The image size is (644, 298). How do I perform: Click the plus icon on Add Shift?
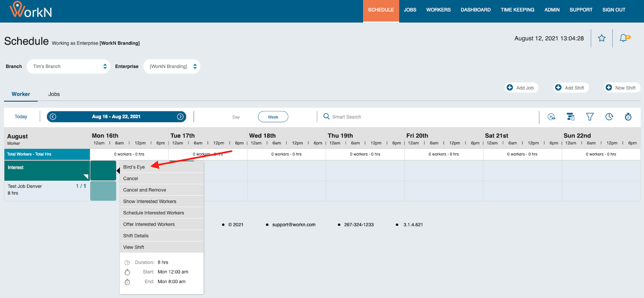pyautogui.click(x=558, y=87)
